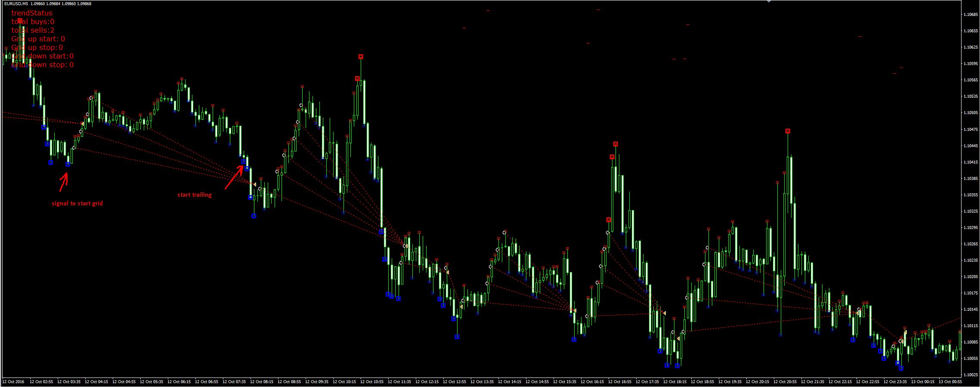
Task: Click the 'start trailing' chart text
Action: pos(195,195)
